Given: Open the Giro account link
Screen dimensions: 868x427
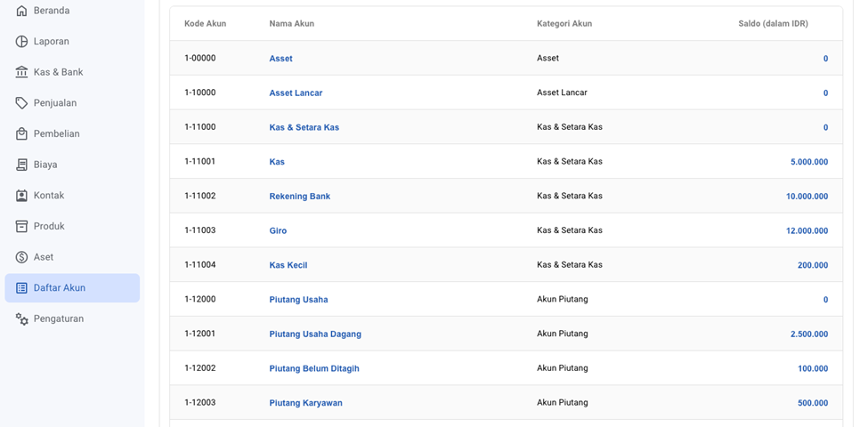Looking at the screenshot, I should 278,231.
